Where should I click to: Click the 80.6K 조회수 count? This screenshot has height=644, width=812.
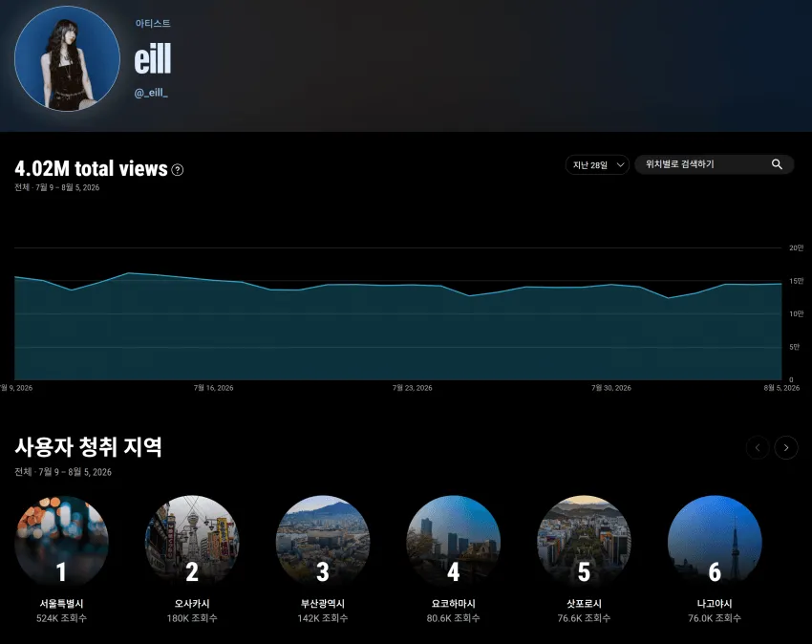454,618
